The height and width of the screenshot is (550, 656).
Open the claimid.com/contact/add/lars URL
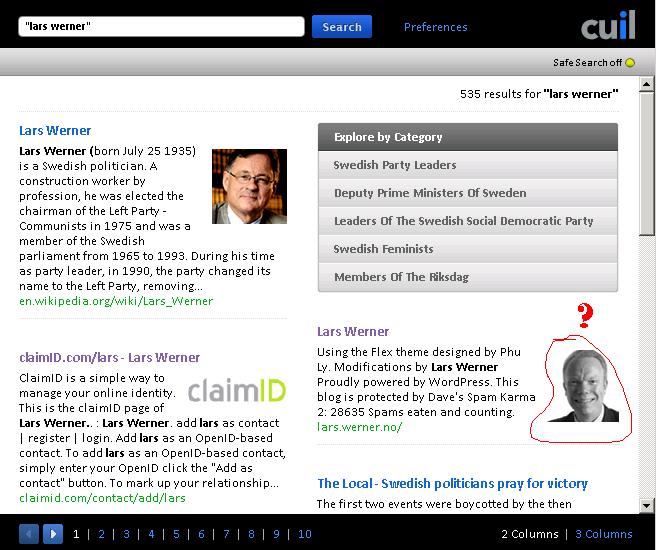(x=102, y=498)
